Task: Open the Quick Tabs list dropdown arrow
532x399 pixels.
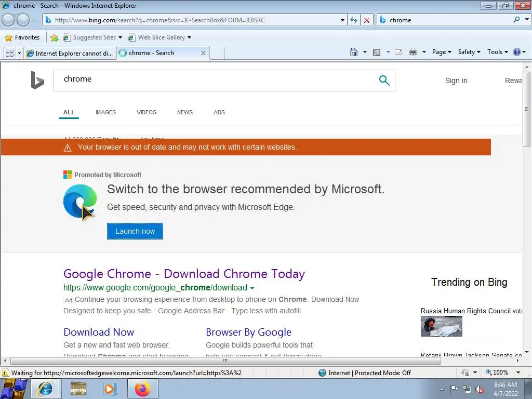Action: click(x=19, y=54)
